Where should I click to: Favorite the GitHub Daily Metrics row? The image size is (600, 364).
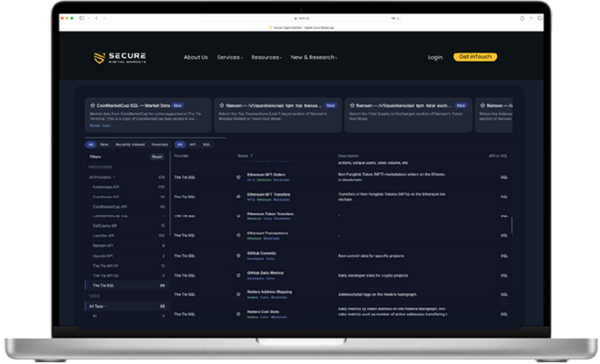(238, 276)
